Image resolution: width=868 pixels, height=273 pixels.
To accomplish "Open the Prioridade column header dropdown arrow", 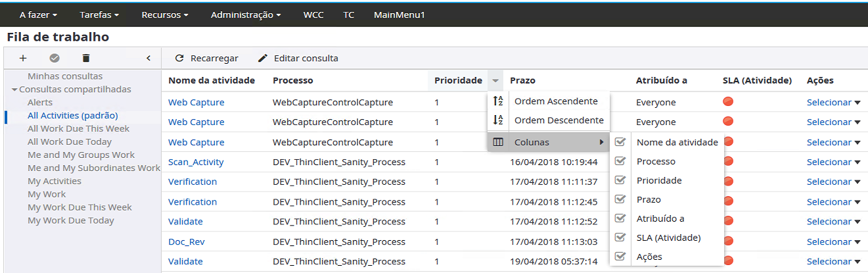I will [495, 81].
